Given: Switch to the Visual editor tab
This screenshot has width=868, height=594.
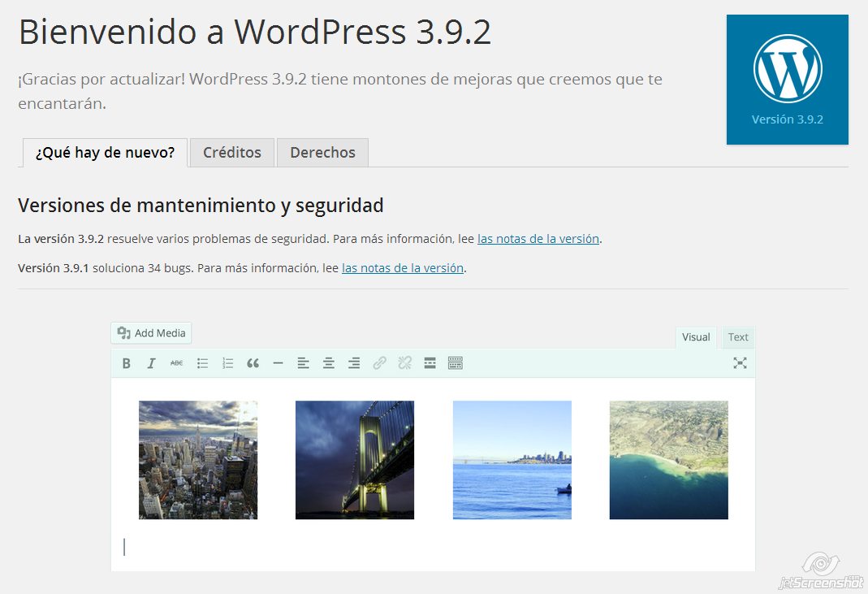Looking at the screenshot, I should point(696,337).
